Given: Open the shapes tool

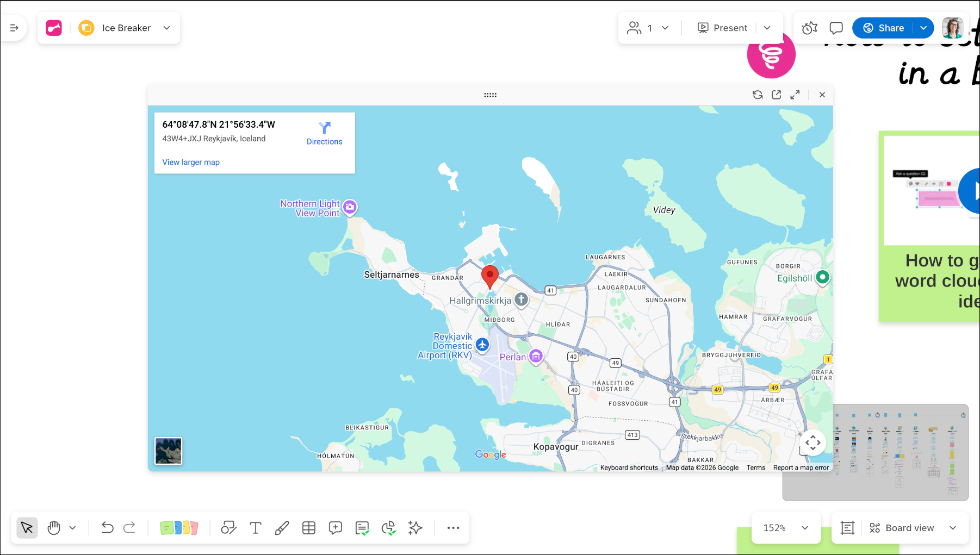Looking at the screenshot, I should pyautogui.click(x=228, y=528).
